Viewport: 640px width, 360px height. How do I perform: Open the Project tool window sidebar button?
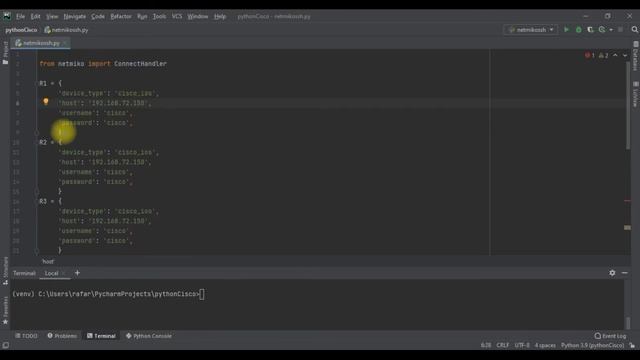[x=5, y=53]
